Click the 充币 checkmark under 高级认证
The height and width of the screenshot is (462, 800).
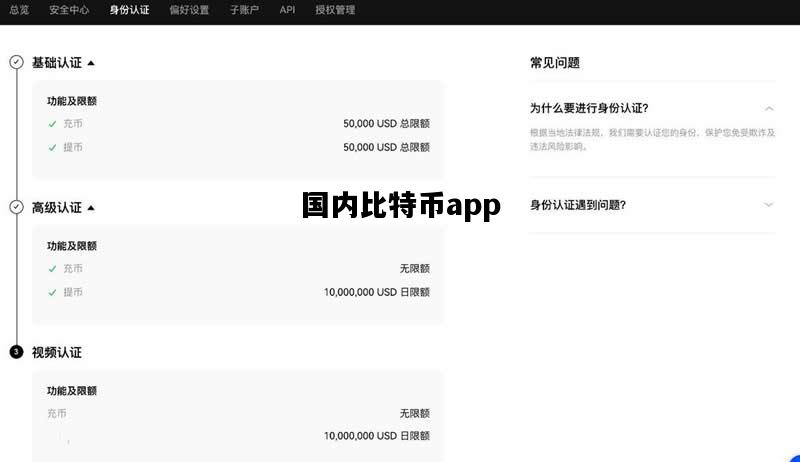52,269
